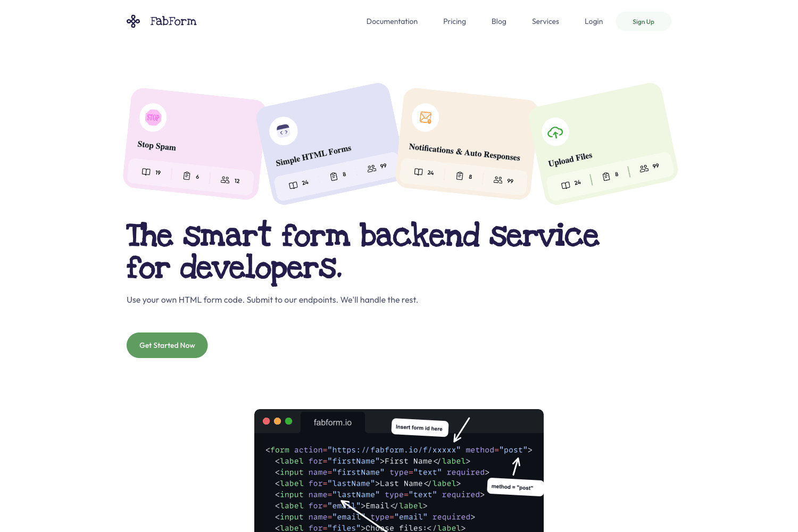
Task: Click the STOP badge on Stop Spam card
Action: [x=153, y=117]
